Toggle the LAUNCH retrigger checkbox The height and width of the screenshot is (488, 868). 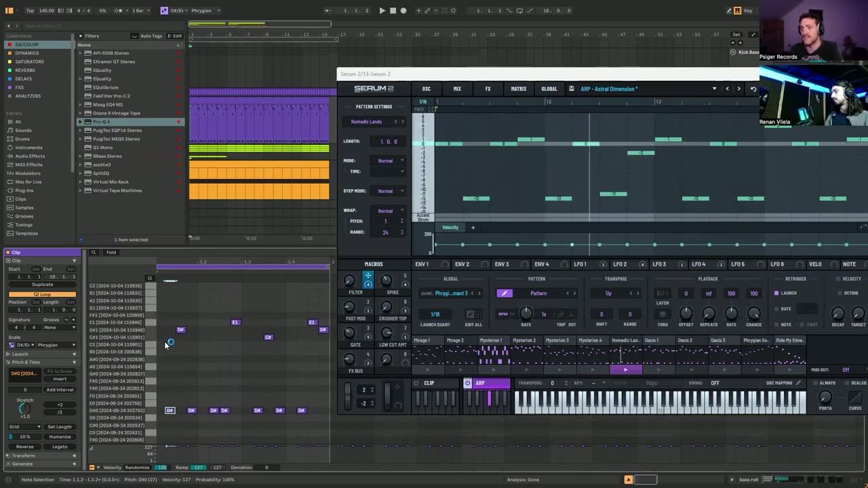776,293
